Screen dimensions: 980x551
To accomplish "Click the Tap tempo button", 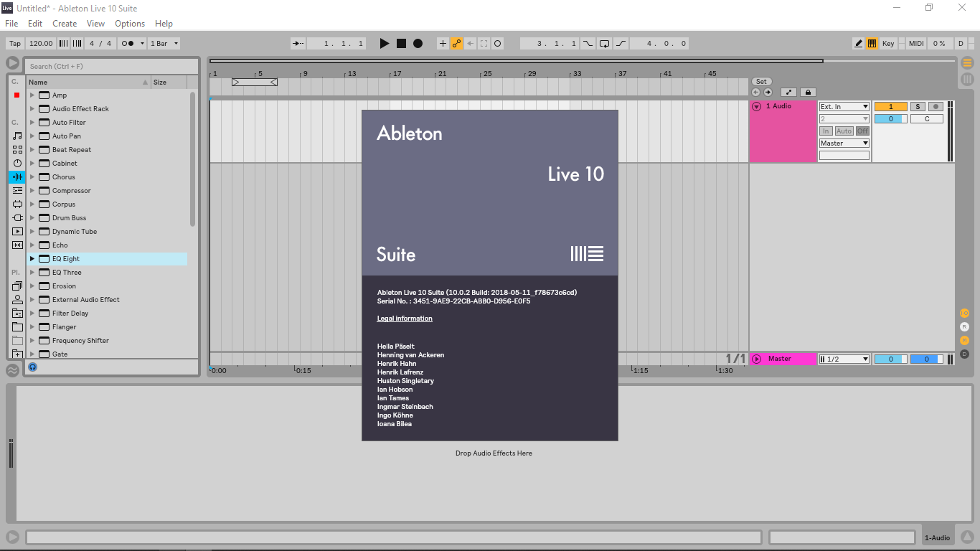I will [x=15, y=44].
